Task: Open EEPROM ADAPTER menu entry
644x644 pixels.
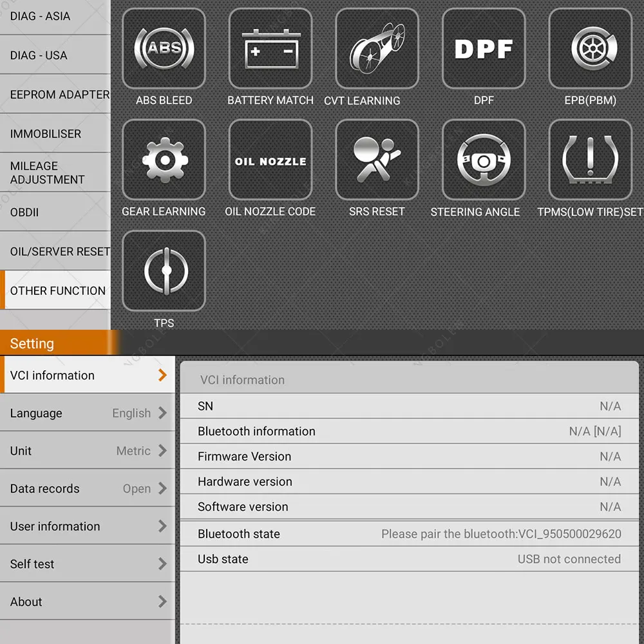Action: pos(55,94)
